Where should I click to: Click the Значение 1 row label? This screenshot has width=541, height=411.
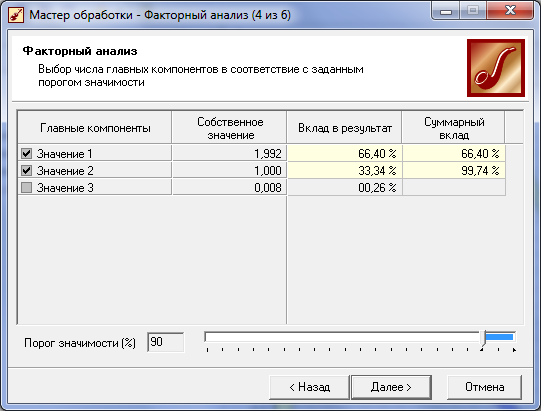point(65,154)
